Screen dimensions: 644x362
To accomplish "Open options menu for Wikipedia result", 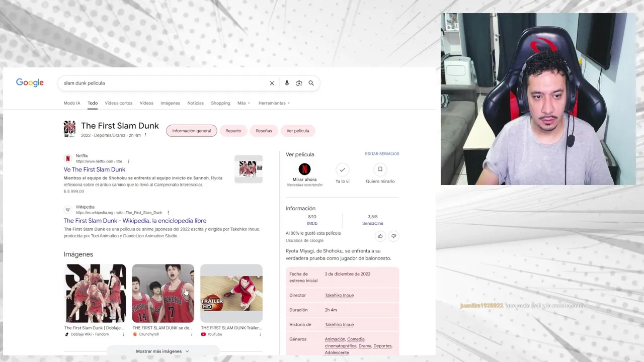I will tap(168, 213).
